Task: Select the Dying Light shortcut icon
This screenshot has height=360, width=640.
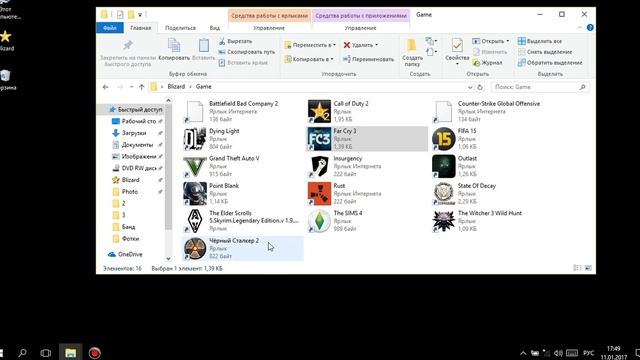Action: tap(195, 139)
